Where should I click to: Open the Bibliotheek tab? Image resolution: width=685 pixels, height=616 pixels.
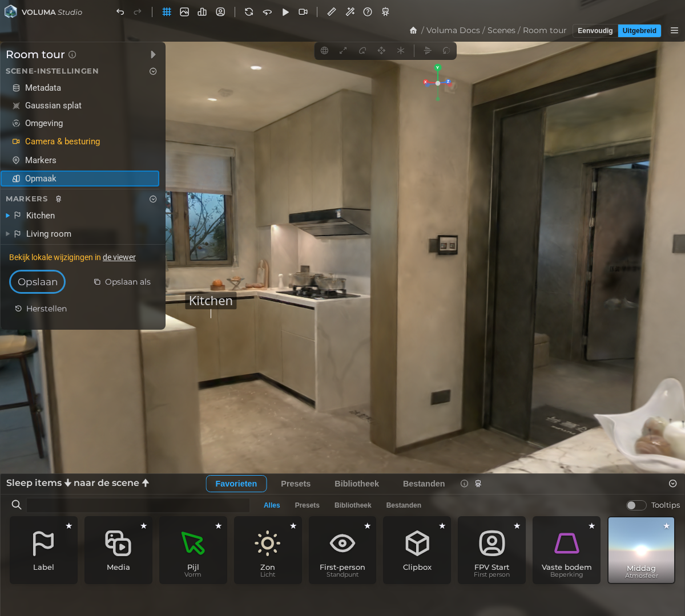coord(357,484)
